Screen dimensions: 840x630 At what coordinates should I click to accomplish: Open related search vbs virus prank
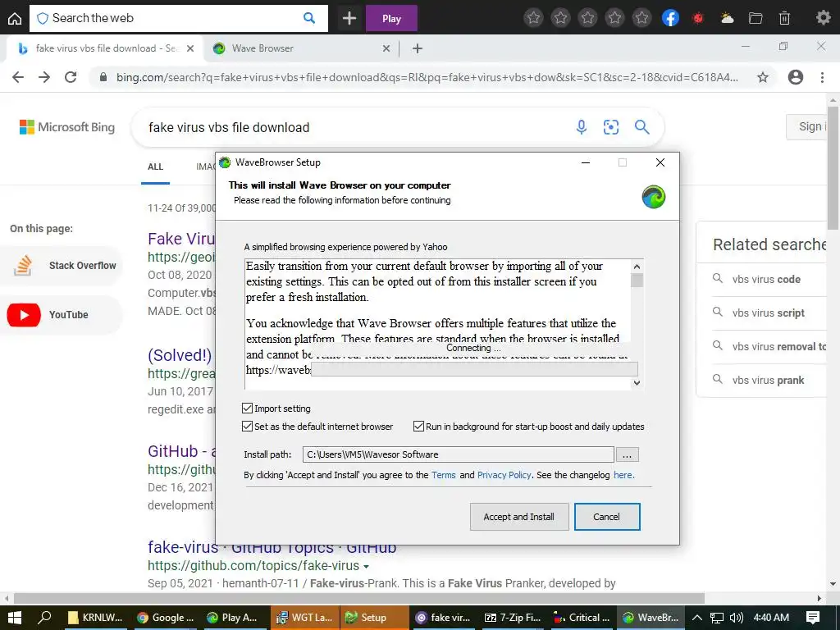768,381
